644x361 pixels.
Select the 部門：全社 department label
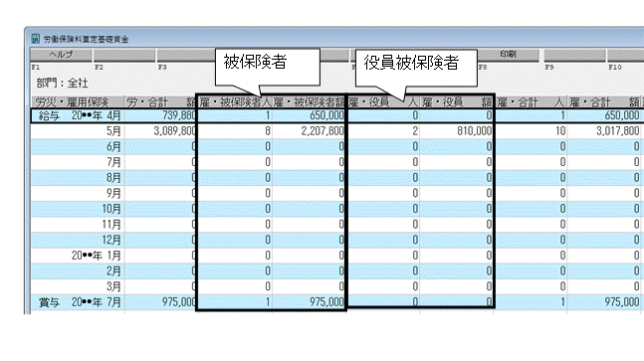point(62,84)
